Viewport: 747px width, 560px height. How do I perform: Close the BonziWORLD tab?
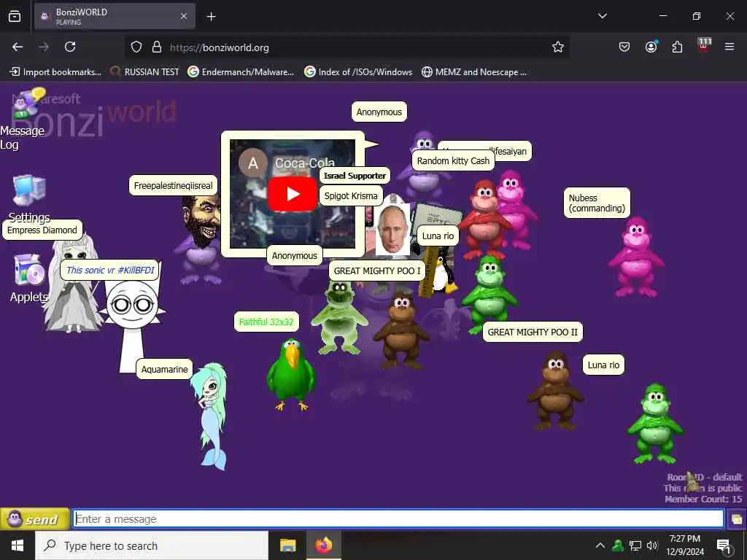(x=184, y=16)
